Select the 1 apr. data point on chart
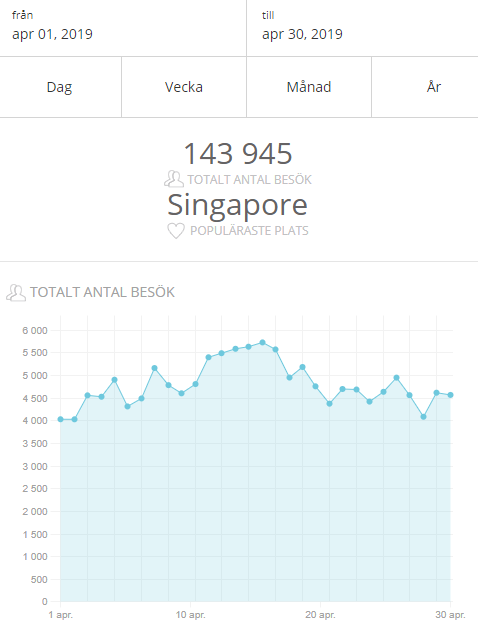The height and width of the screenshot is (628, 478). point(61,419)
